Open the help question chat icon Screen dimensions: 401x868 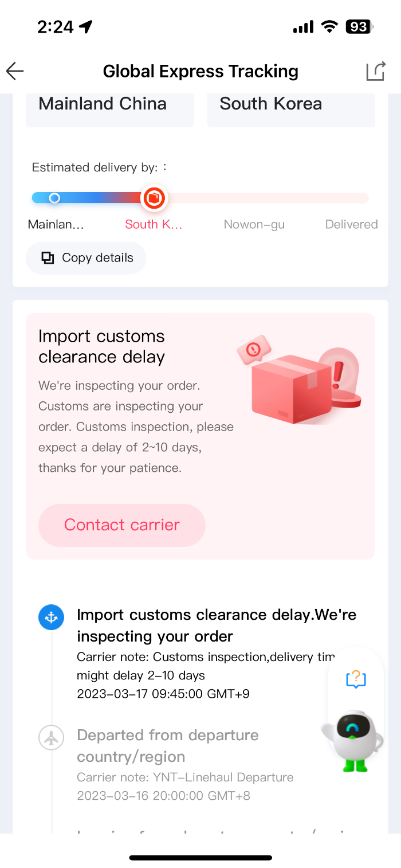point(356,680)
